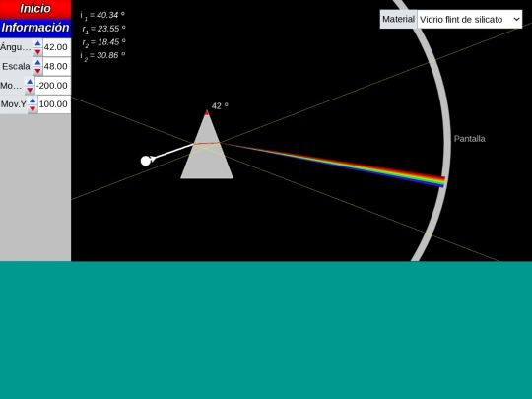This screenshot has height=399, width=532.
Task: Click the r1 = 23.55 ° reading
Action: point(103,29)
